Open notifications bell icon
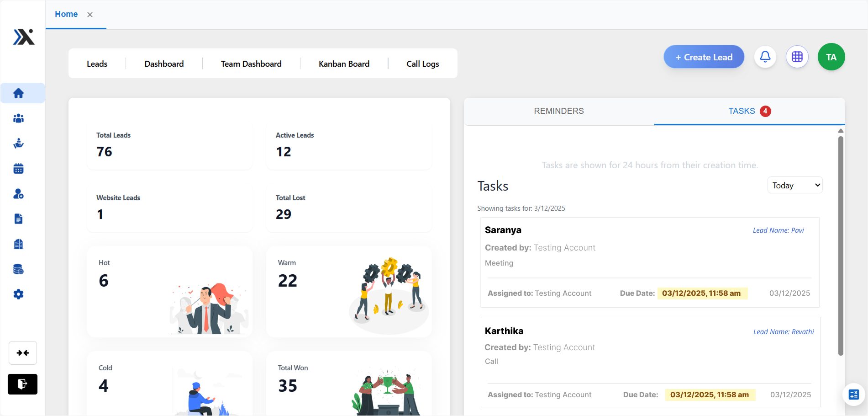The height and width of the screenshot is (416, 868). click(765, 57)
